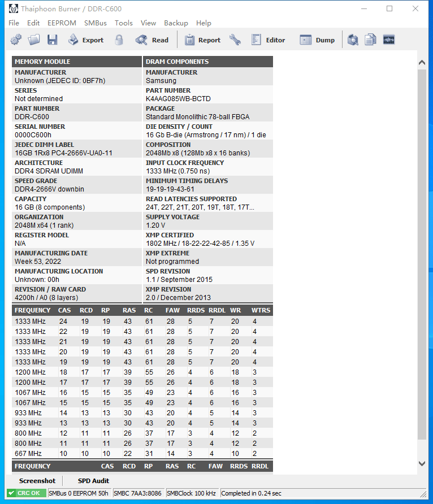Click the Week 53, 2022 manufacturing date
This screenshot has width=433, height=504.
coord(38,261)
